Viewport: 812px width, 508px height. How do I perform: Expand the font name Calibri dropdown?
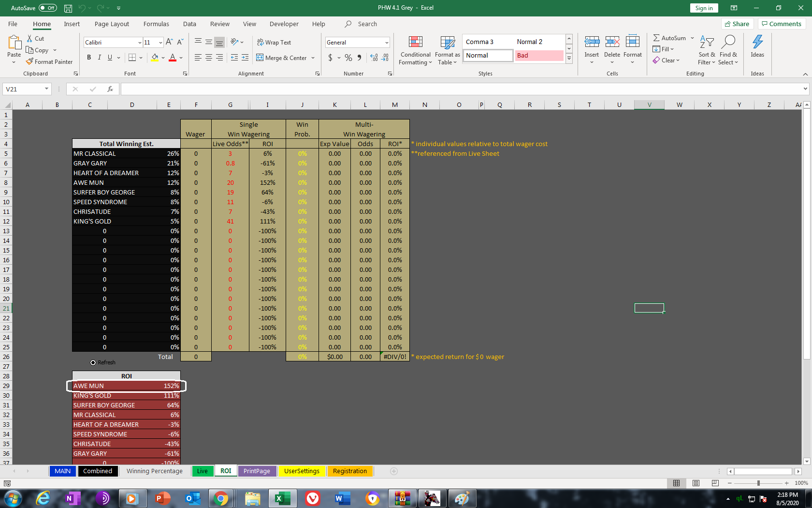coord(140,43)
